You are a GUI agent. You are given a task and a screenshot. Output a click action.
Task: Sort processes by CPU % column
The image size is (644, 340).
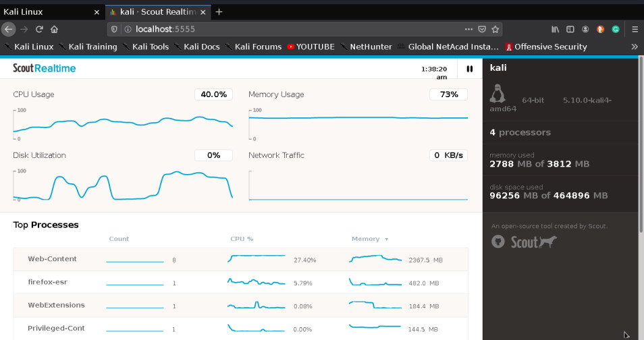pyautogui.click(x=242, y=239)
